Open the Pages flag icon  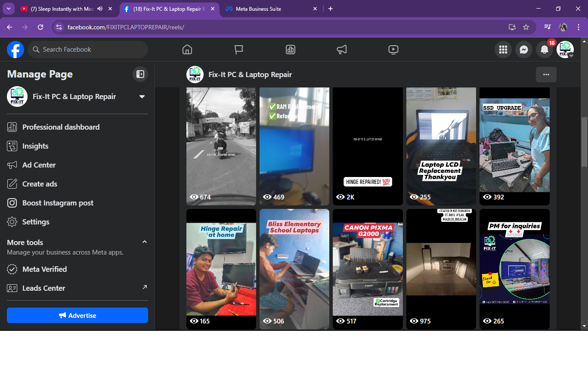[x=239, y=50]
